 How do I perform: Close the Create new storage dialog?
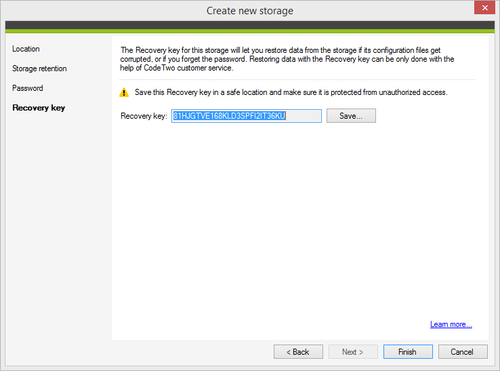click(485, 8)
